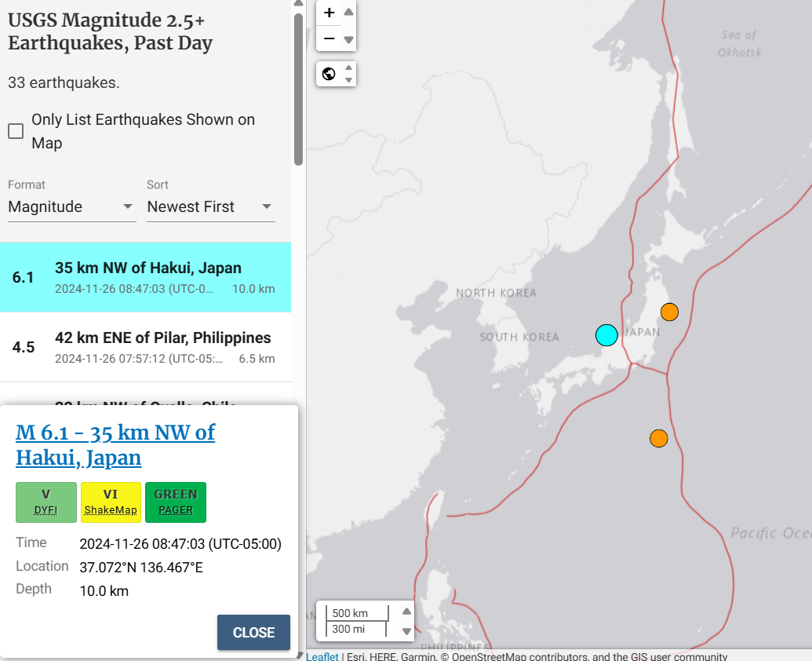
Task: Click the down arrow beside the map scale
Action: coord(407,631)
